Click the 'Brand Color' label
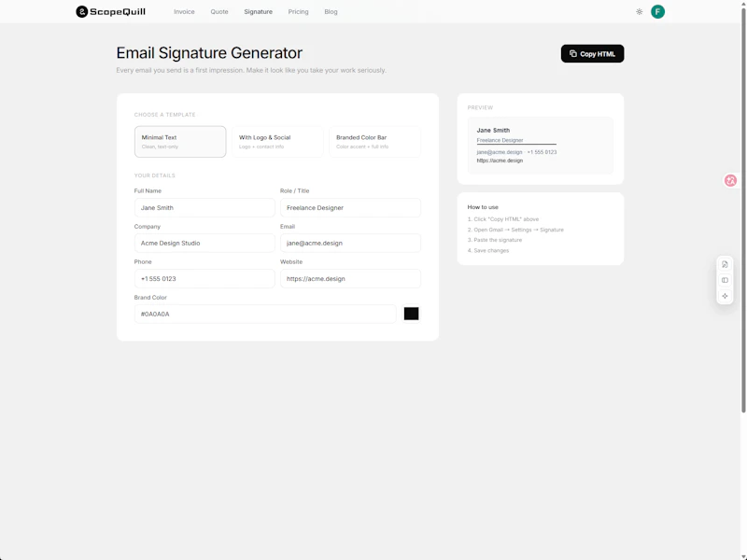 click(x=150, y=297)
